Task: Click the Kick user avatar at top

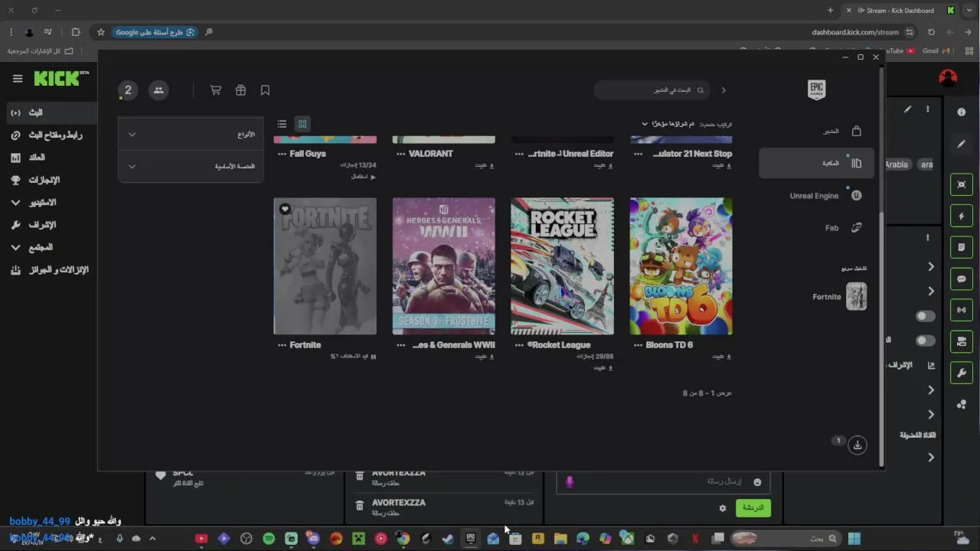Action: 948,78
